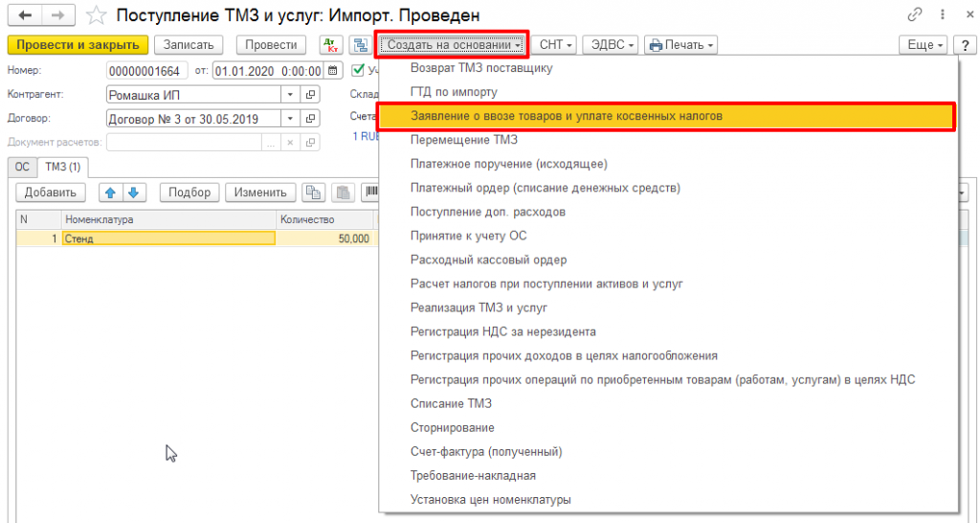
Task: Click the date field 01.01.2020
Action: [269, 71]
